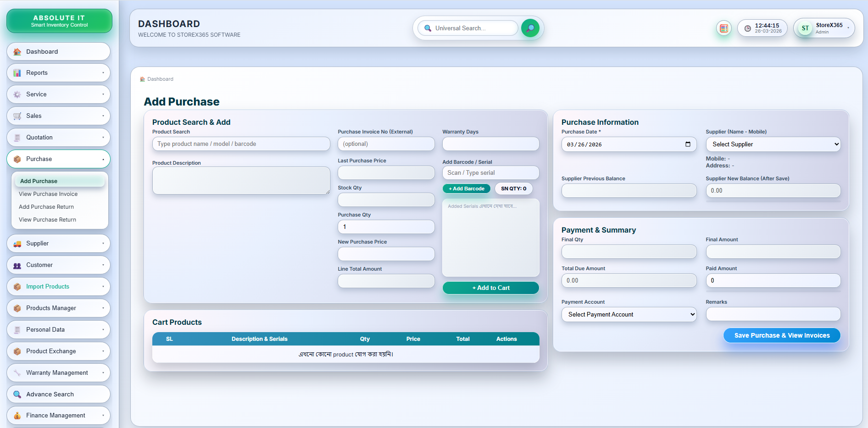
Task: Click the Add Barcode button
Action: 466,189
